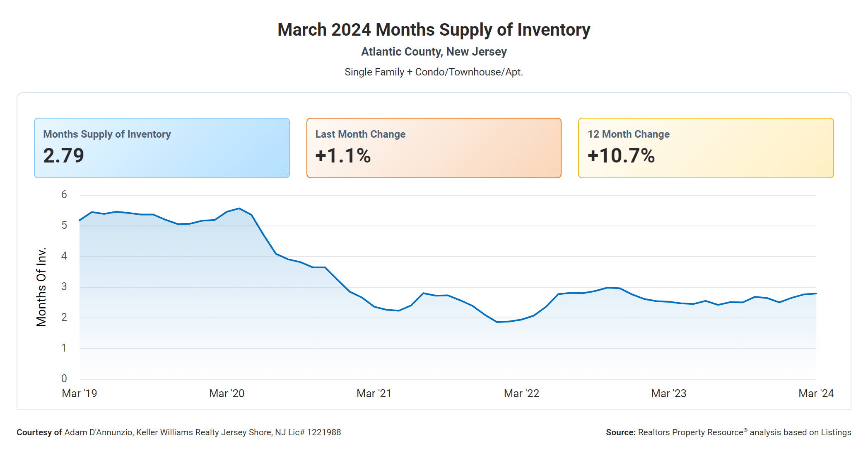The image size is (868, 456).
Task: Click the Mar '22 x-axis label
Action: click(x=521, y=393)
